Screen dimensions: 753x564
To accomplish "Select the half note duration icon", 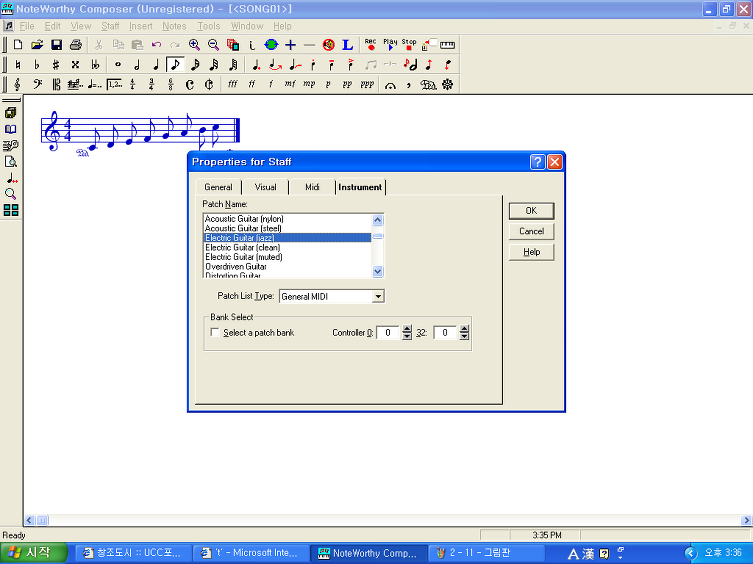I will pos(137,64).
